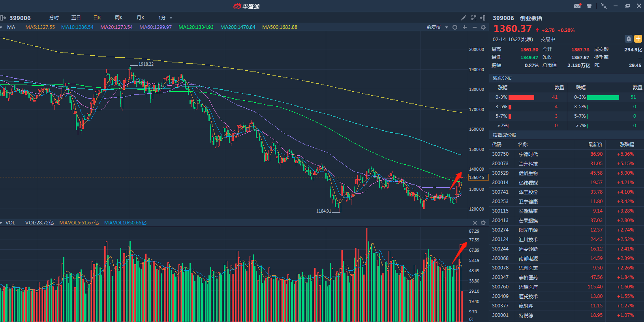The image size is (644, 322).
Task: Open the skin theme shirt icon
Action: click(589, 6)
